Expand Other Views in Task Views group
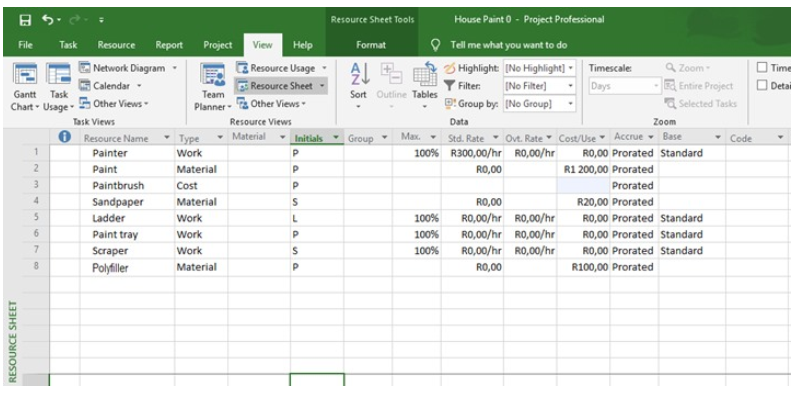The width and height of the screenshot is (804, 402). [114, 104]
